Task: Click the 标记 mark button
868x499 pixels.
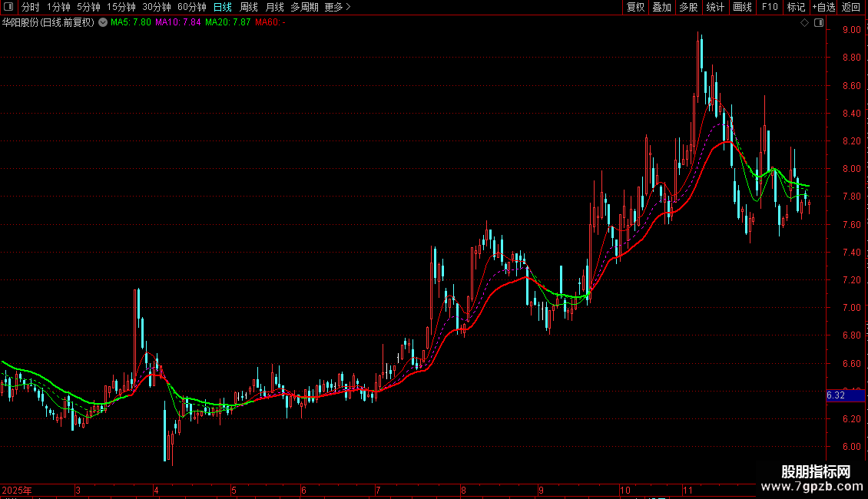Action: [x=796, y=7]
